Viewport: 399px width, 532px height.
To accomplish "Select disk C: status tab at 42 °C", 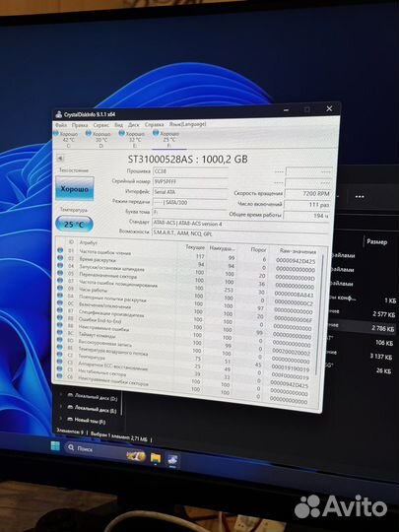I will pyautogui.click(x=66, y=139).
